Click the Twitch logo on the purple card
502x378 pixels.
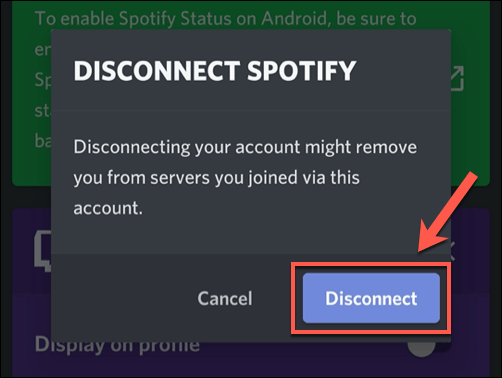[x=43, y=251]
